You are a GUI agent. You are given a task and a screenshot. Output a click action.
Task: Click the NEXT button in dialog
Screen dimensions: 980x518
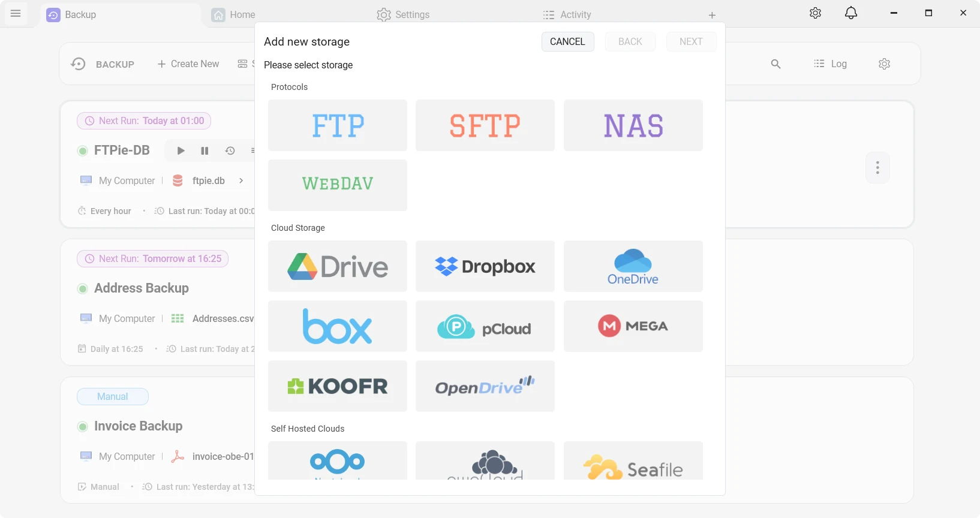coord(691,41)
